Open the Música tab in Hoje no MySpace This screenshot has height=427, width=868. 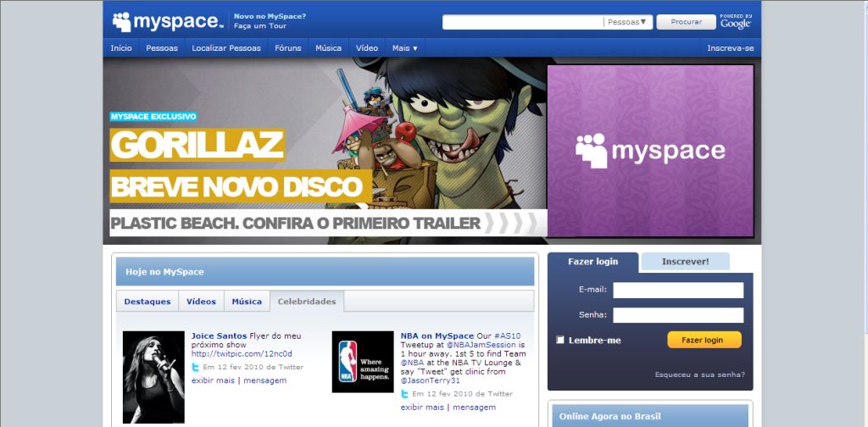point(247,302)
